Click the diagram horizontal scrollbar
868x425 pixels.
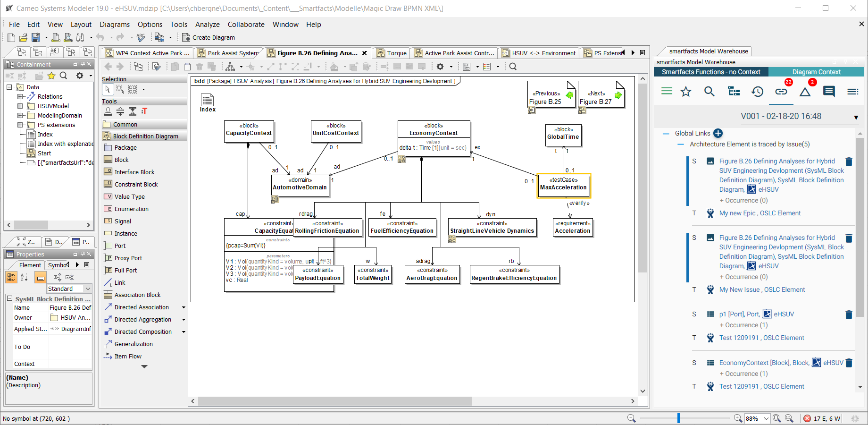(335, 401)
